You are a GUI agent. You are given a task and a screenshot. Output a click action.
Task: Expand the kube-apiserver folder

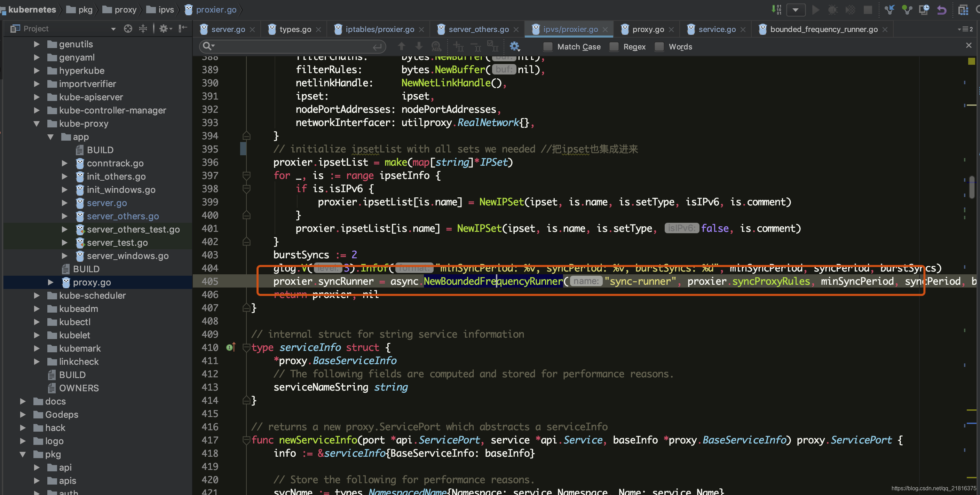37,97
